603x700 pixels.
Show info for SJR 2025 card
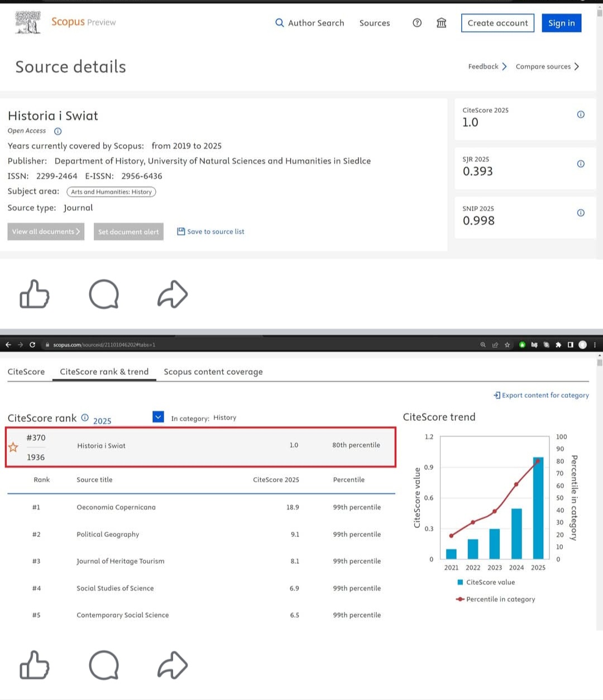581,164
